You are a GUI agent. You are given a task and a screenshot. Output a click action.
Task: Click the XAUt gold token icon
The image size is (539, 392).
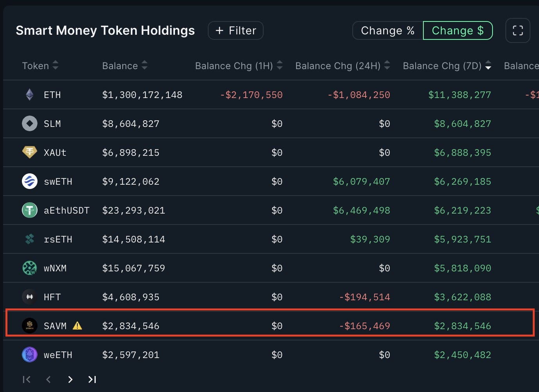30,152
